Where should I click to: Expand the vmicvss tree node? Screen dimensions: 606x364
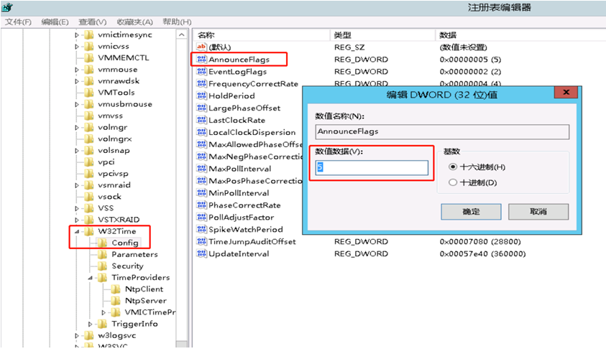point(76,47)
